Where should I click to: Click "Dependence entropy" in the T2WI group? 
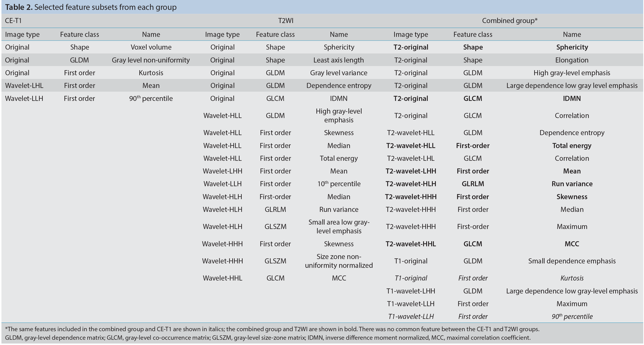339,86
